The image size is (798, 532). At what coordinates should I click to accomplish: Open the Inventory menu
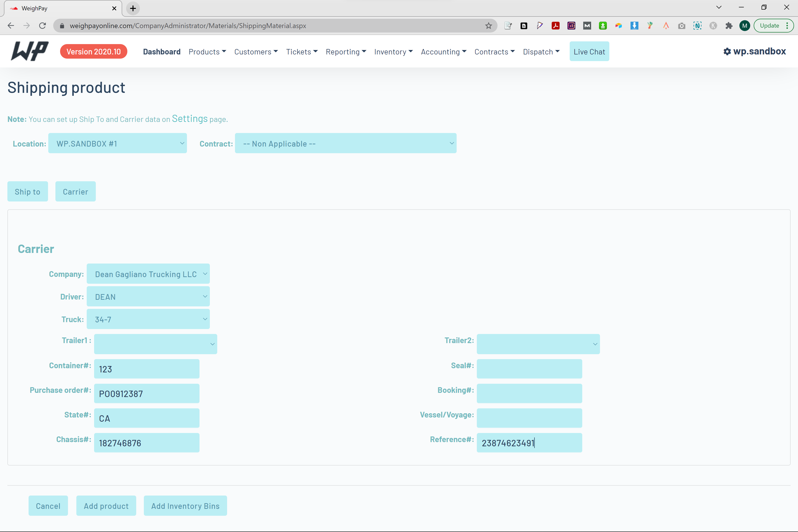393,51
